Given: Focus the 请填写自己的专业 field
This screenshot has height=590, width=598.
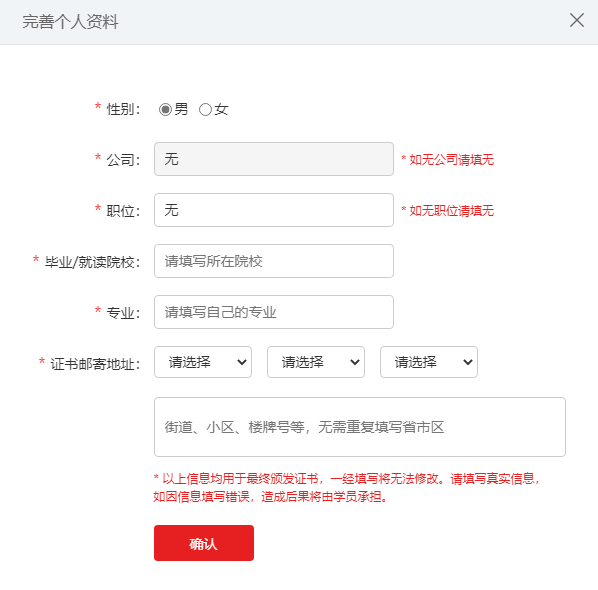Looking at the screenshot, I should point(274,312).
